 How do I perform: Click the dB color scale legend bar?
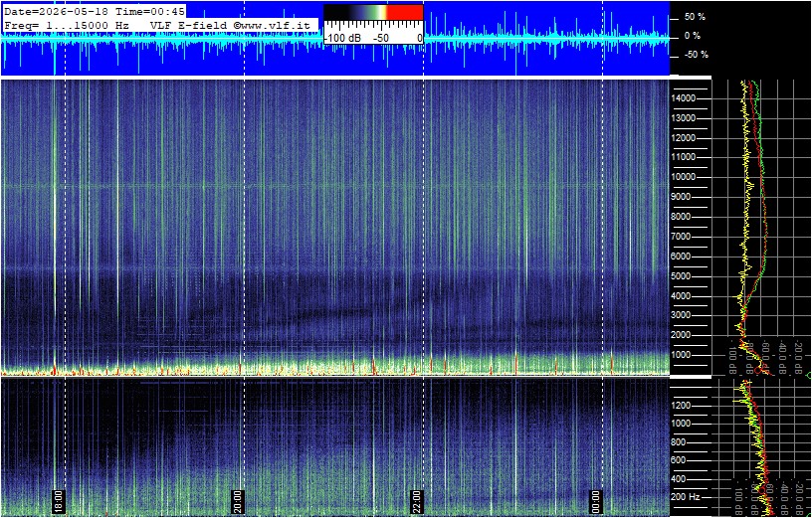373,12
